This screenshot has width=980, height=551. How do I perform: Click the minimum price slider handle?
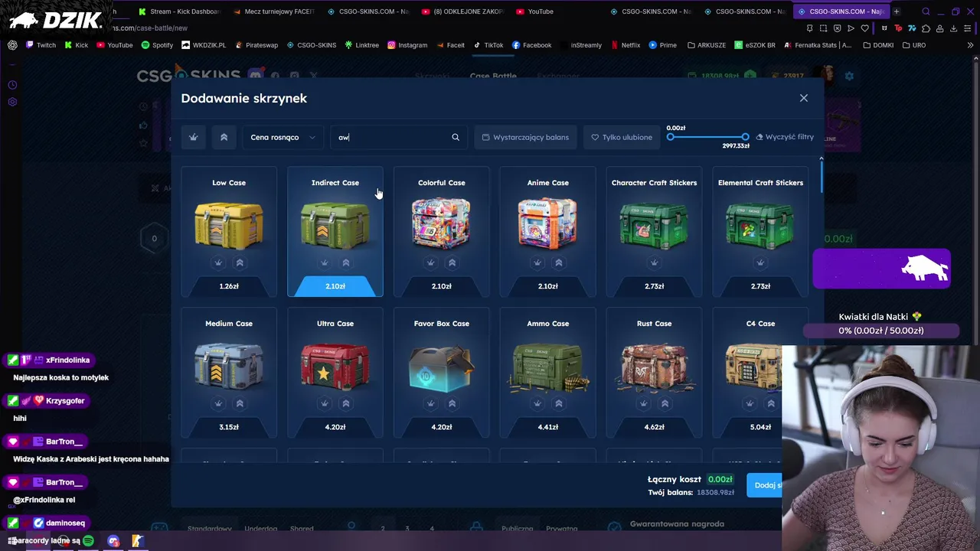(671, 137)
